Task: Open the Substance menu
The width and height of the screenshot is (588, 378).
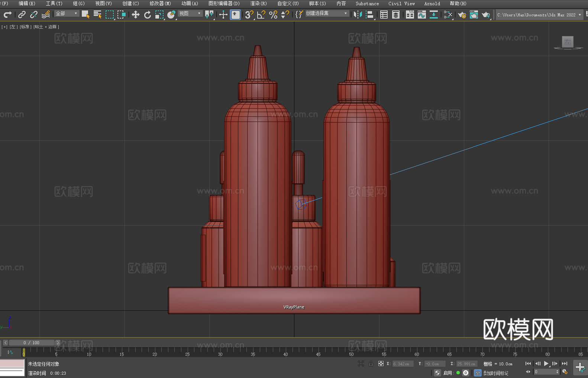Action: click(x=367, y=3)
